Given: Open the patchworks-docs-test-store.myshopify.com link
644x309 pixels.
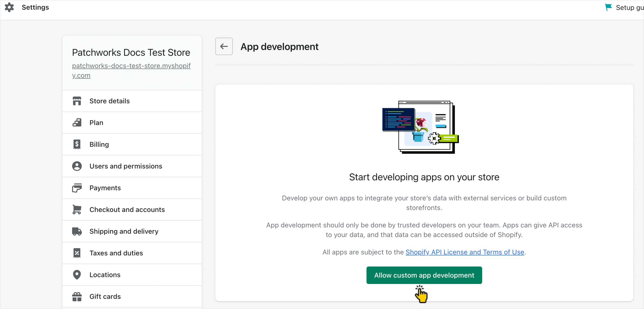Looking at the screenshot, I should (131, 70).
